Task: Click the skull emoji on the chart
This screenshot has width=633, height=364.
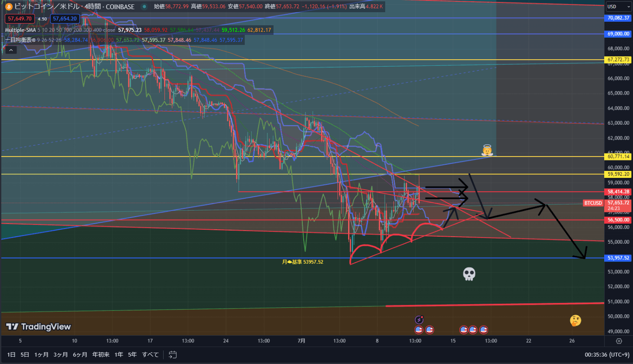Action: pos(469,274)
